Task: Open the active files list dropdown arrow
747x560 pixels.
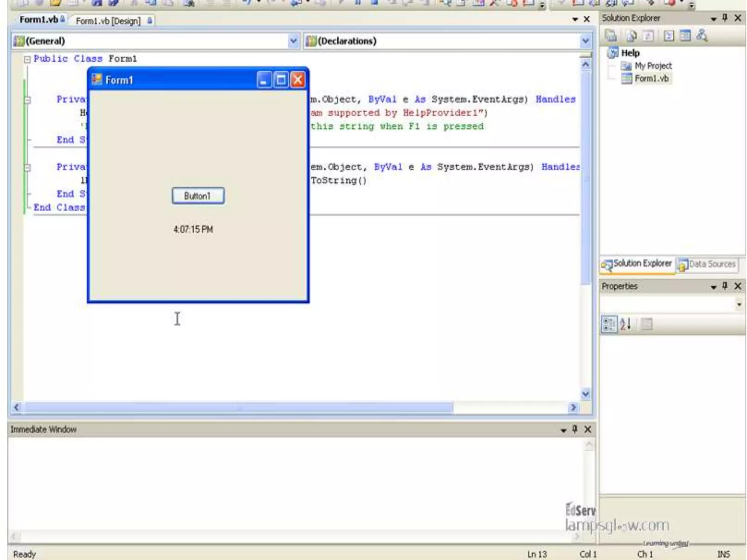Action: click(575, 19)
